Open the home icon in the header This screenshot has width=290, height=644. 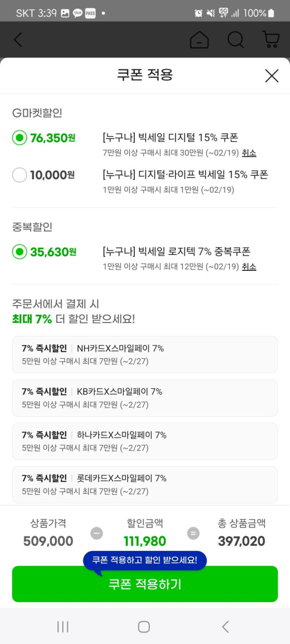click(199, 40)
